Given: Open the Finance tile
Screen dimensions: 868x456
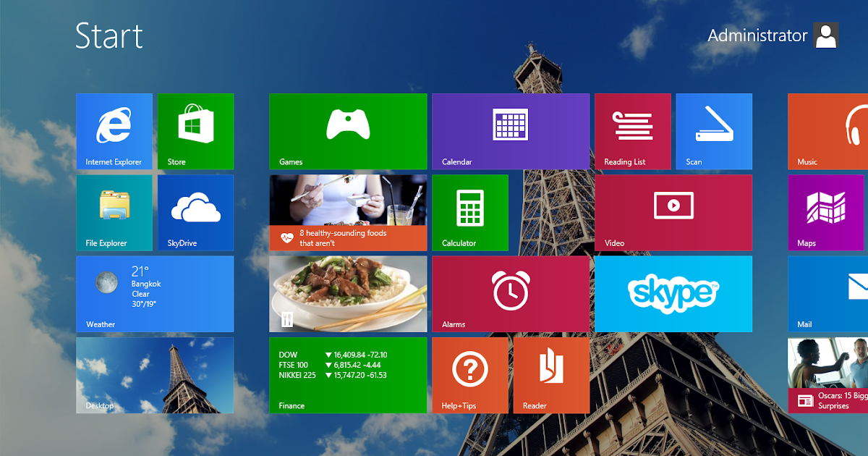Looking at the screenshot, I should click(348, 375).
